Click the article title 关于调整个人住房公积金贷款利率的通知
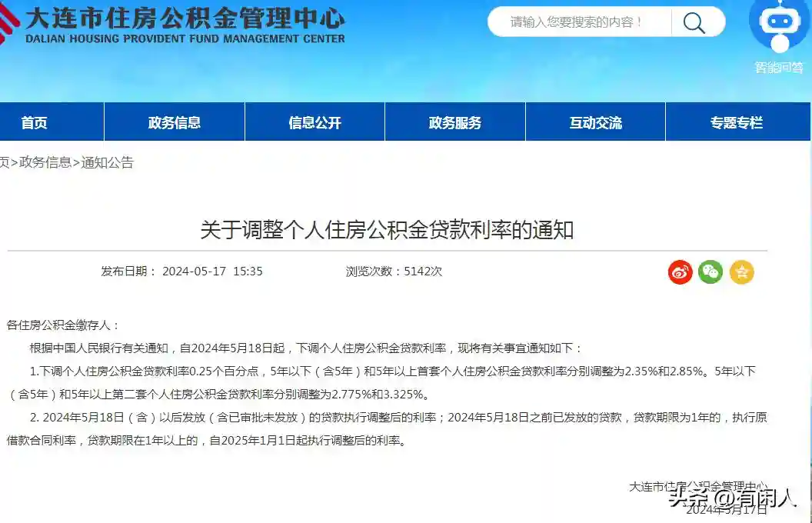This screenshot has width=812, height=523. tap(387, 230)
